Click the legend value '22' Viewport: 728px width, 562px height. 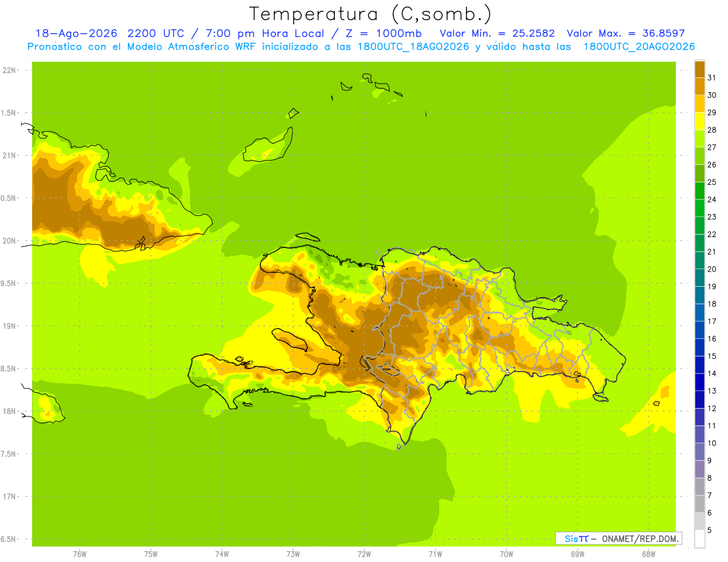[x=712, y=234]
